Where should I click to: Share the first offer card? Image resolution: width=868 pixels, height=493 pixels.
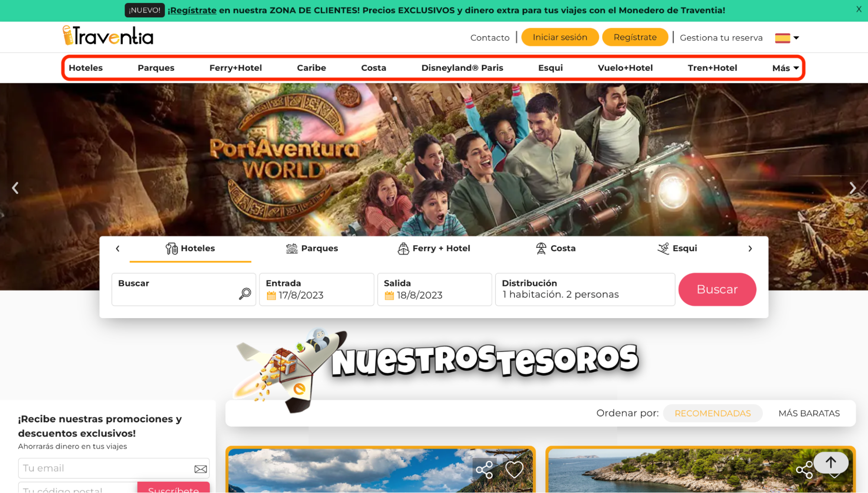click(x=484, y=470)
